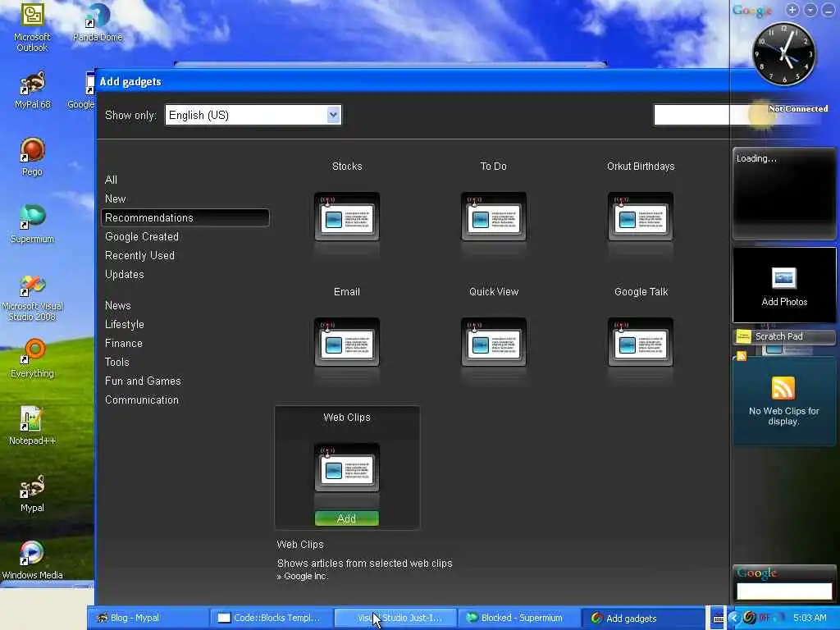The height and width of the screenshot is (630, 840).
Task: Click the Web Clips RSS feed icon
Action: [x=783, y=388]
